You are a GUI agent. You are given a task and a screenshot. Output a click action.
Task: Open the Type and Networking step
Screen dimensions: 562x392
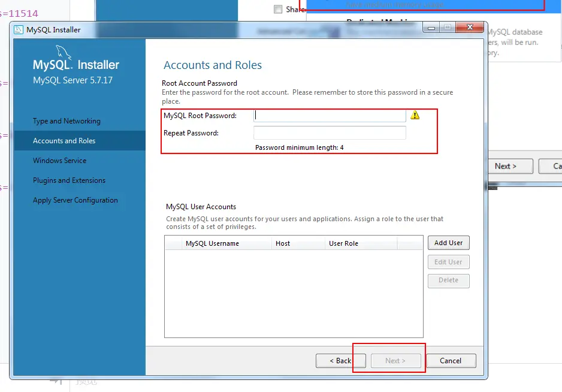[67, 121]
